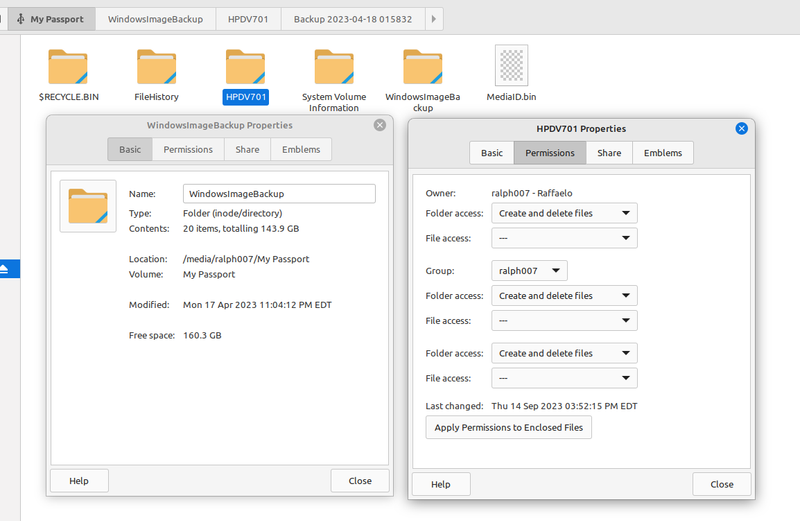Select the MediaID.bin file icon
The height and width of the screenshot is (521, 800).
pos(511,65)
